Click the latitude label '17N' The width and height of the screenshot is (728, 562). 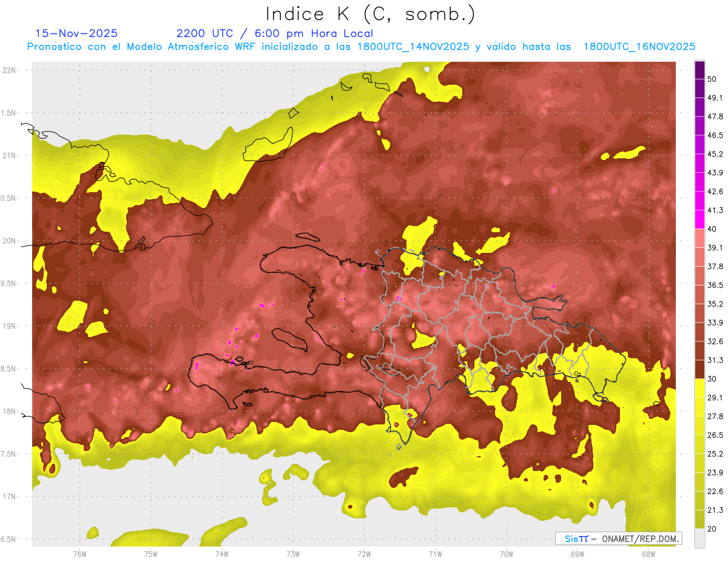[8, 497]
